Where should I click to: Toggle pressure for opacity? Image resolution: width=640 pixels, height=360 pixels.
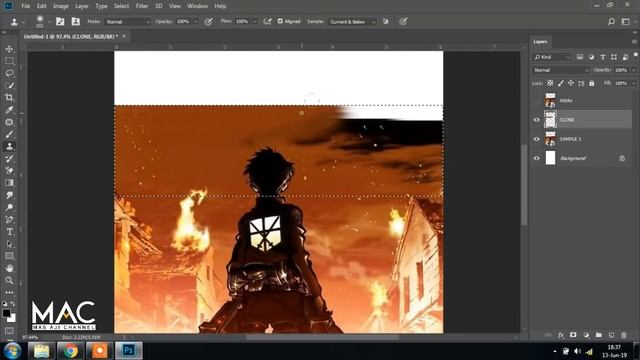[x=208, y=22]
